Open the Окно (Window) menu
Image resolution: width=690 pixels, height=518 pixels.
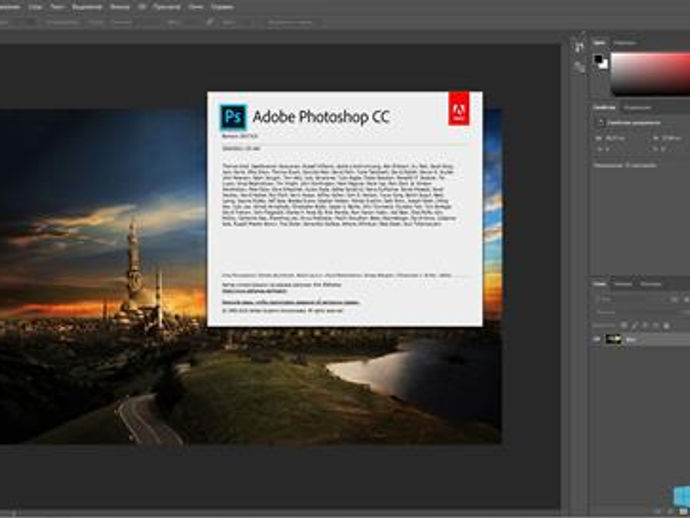point(195,7)
